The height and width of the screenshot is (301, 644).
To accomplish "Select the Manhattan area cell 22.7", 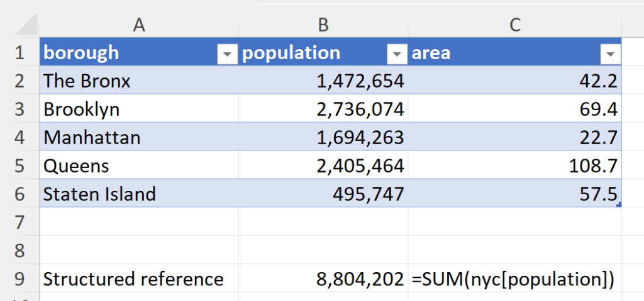I will point(514,137).
